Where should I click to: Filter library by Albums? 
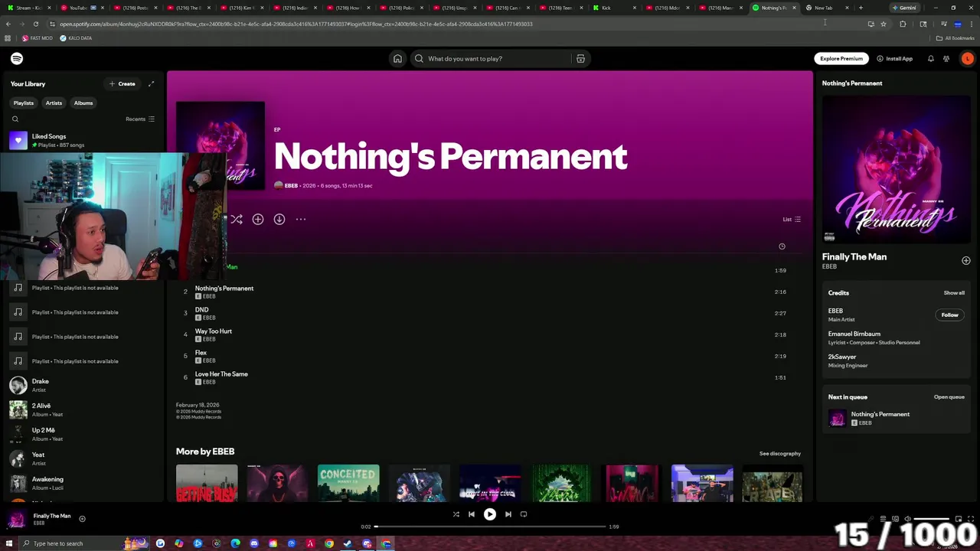83,103
